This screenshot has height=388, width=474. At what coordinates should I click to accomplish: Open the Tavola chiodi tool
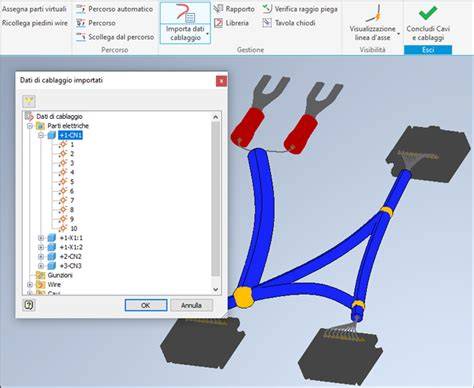pyautogui.click(x=289, y=23)
